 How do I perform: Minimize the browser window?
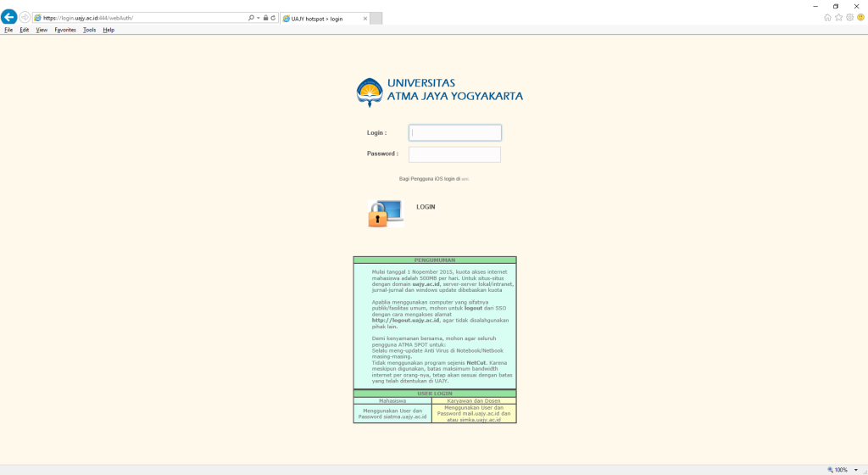tap(815, 6)
